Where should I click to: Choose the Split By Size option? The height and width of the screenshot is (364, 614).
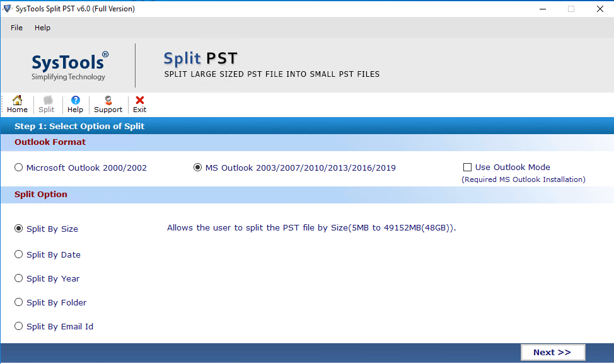click(x=19, y=229)
